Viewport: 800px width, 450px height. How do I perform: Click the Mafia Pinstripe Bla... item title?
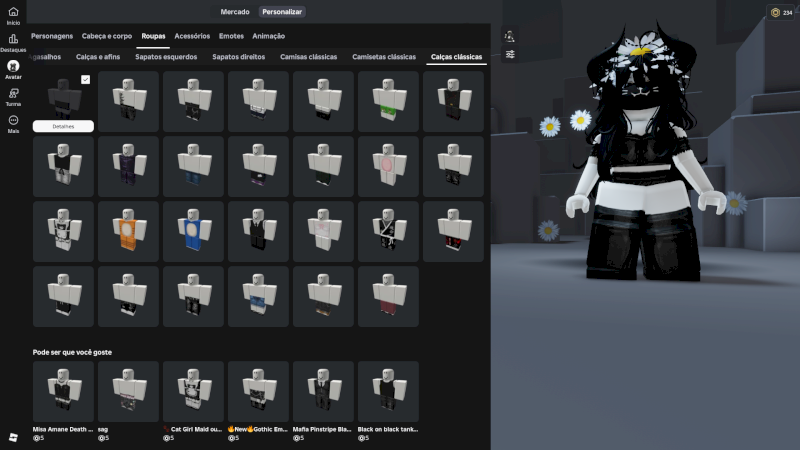click(x=322, y=430)
